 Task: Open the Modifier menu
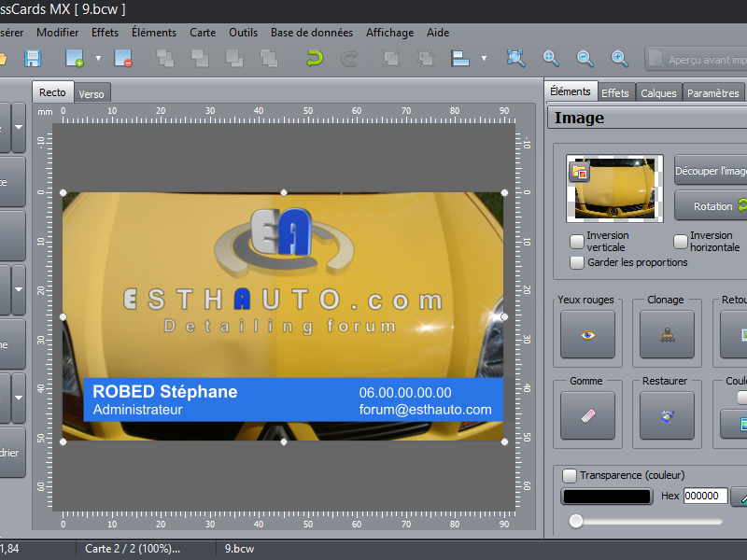[x=58, y=33]
